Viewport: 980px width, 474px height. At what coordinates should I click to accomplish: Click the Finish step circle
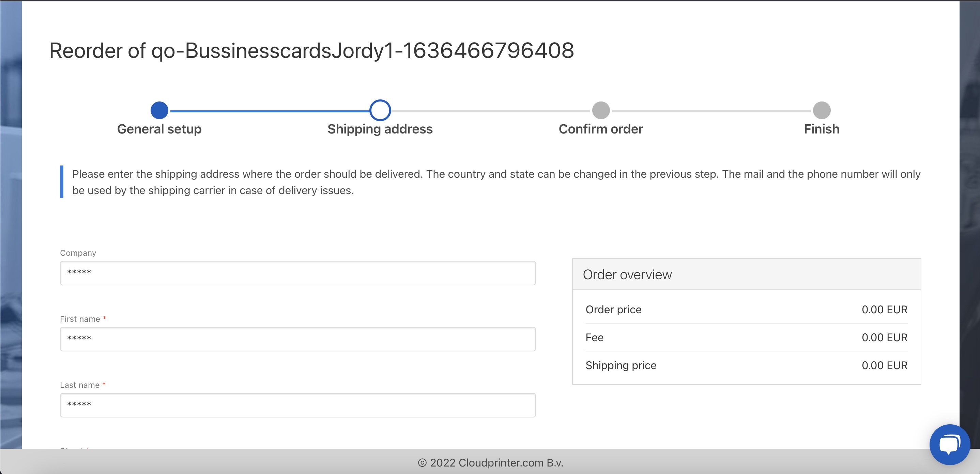[x=822, y=110]
